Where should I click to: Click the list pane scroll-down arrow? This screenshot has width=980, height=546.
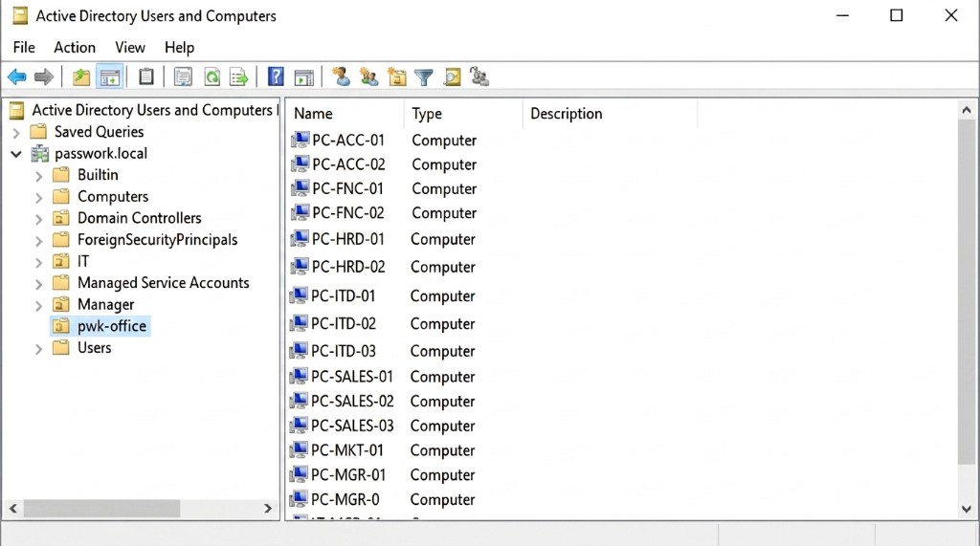[967, 509]
